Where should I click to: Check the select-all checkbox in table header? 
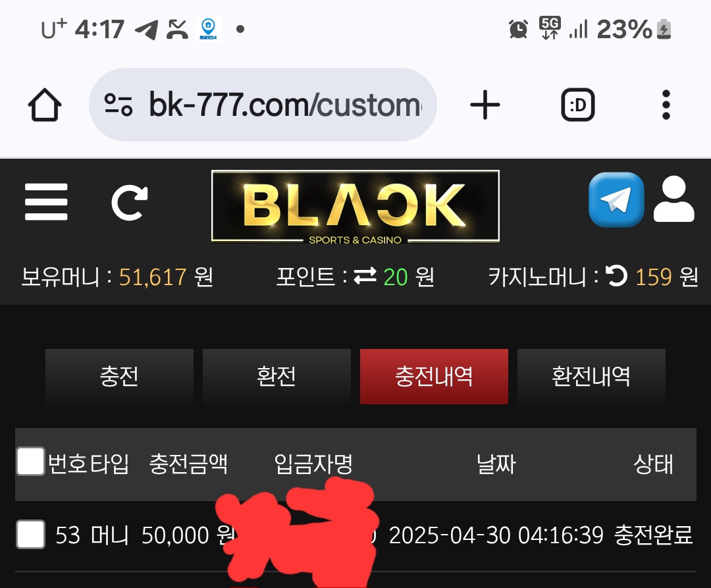[x=30, y=462]
